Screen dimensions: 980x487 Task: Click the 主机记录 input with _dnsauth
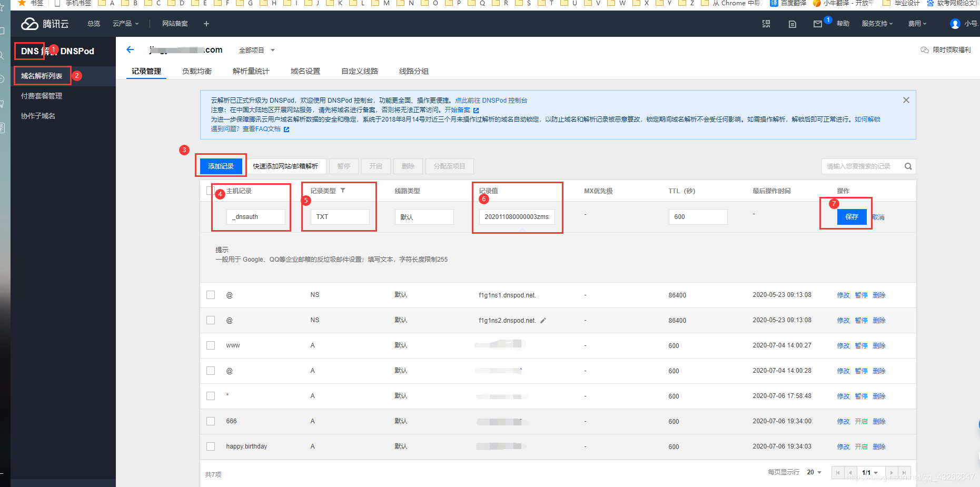256,217
